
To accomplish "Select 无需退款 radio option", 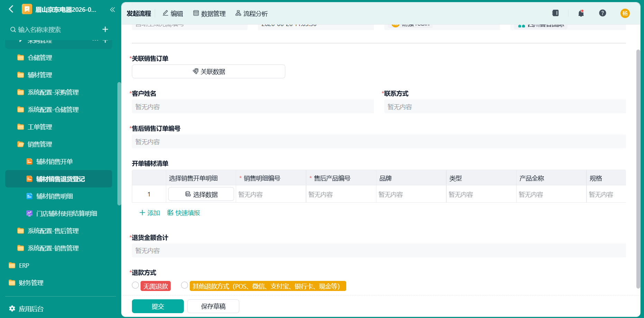I will (x=135, y=285).
